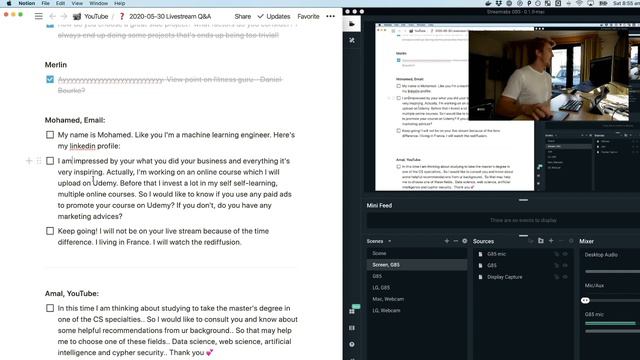The height and width of the screenshot is (360, 640).
Task: Uncheck the Merlin fitness guru checkbox
Action: [x=50, y=79]
